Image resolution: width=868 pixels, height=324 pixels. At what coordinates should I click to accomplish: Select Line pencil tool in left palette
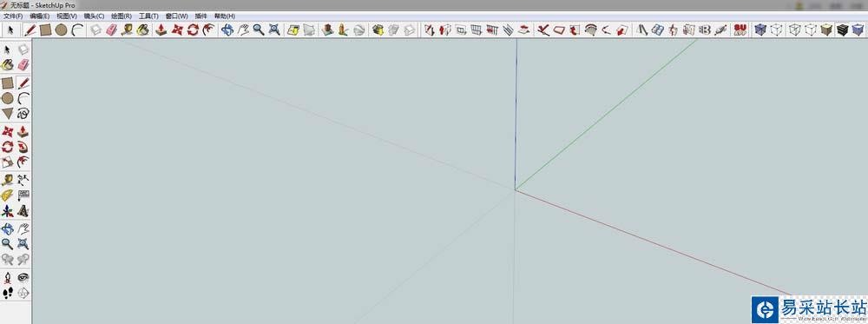pos(23,83)
